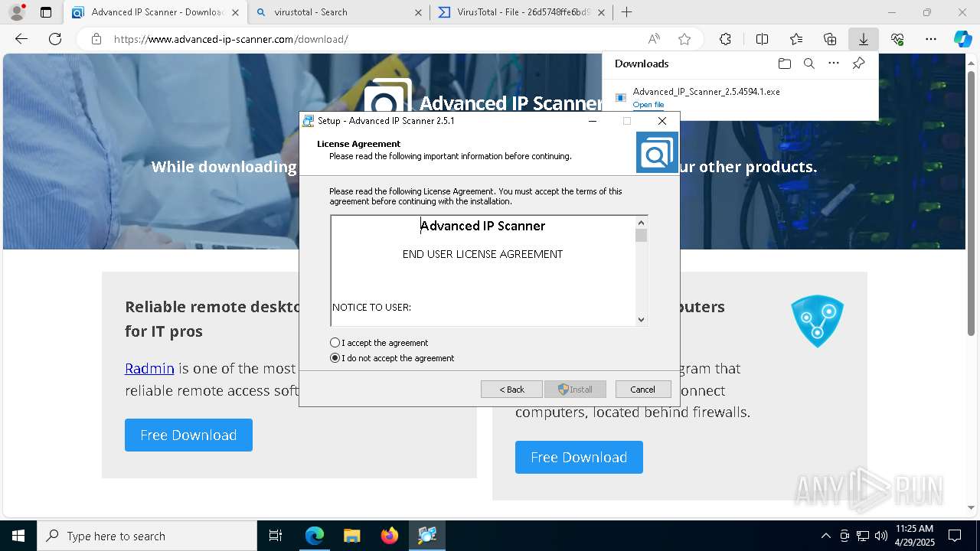Go back in the browser
980x551 pixels.
21,39
